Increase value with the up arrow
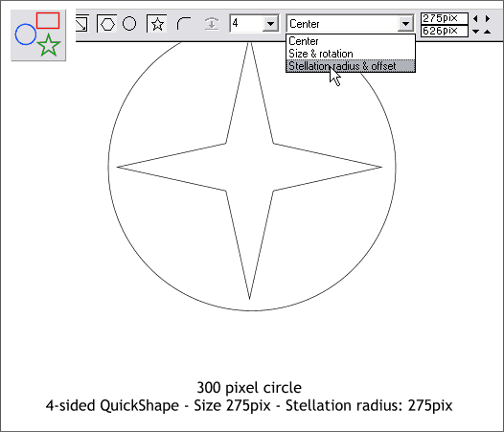504x432 pixels. pos(488,32)
